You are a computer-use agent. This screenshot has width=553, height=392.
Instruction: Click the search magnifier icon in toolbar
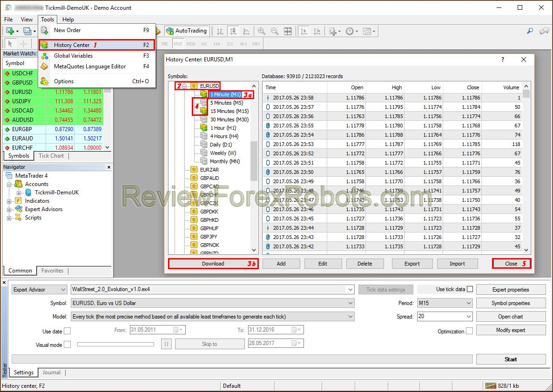[x=530, y=31]
